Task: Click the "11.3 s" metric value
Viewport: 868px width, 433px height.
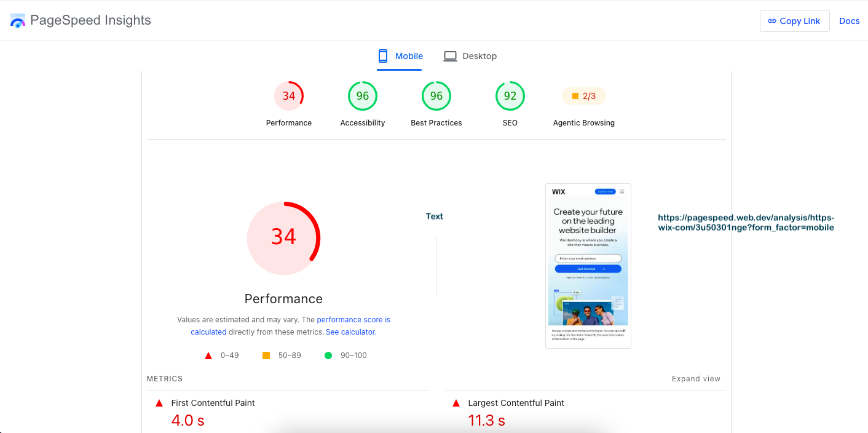Action: [x=487, y=421]
